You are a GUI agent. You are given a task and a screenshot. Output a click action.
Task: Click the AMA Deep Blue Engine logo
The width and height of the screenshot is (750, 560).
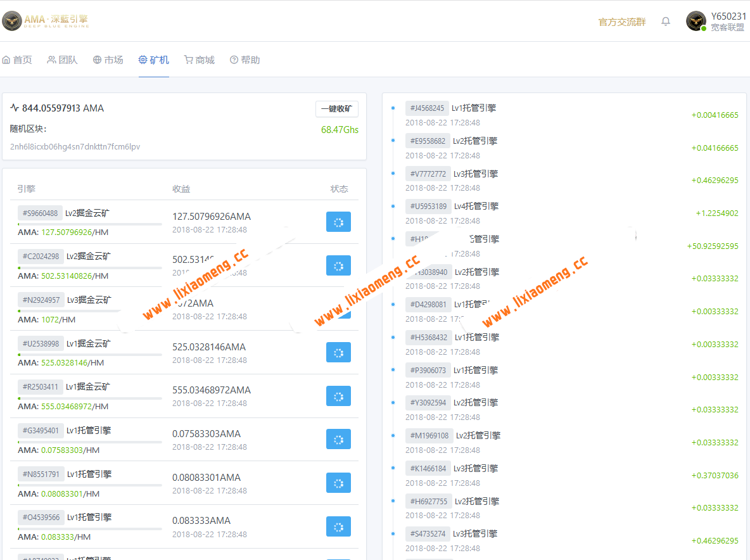[x=44, y=21]
